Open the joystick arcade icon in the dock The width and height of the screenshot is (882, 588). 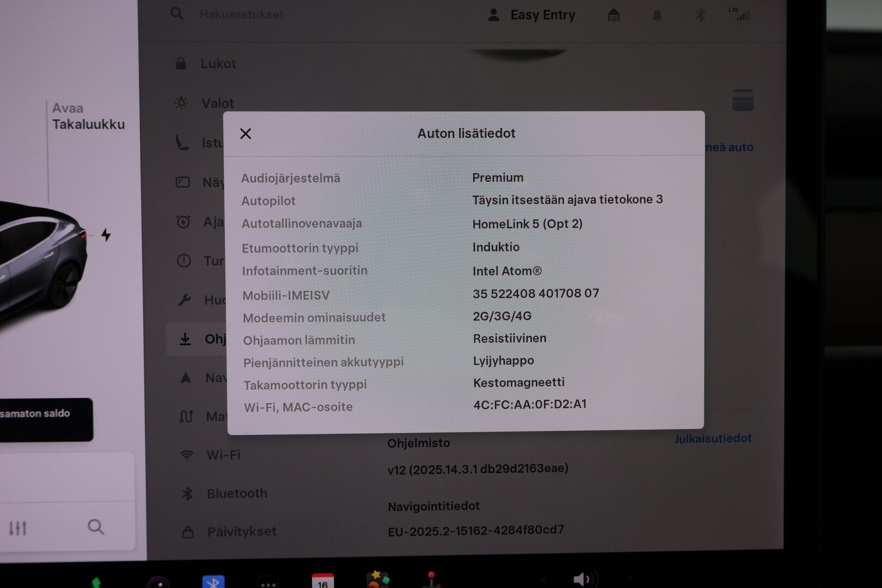coord(432,579)
